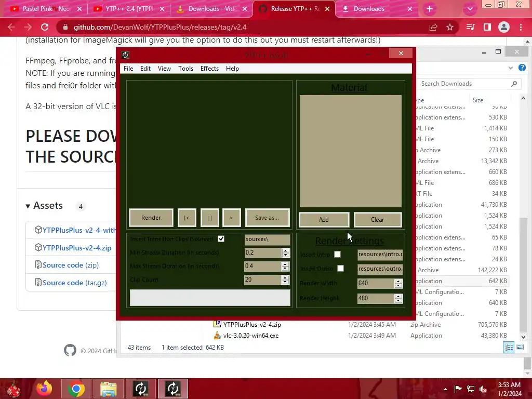Select YTPPlusPlus-v2-4.zip file in Explorer

252,325
